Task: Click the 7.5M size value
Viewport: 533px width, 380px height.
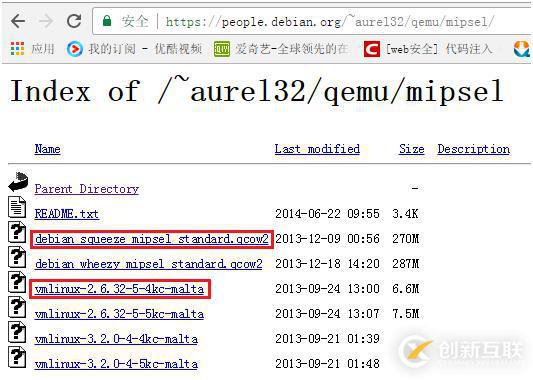Action: 406,314
